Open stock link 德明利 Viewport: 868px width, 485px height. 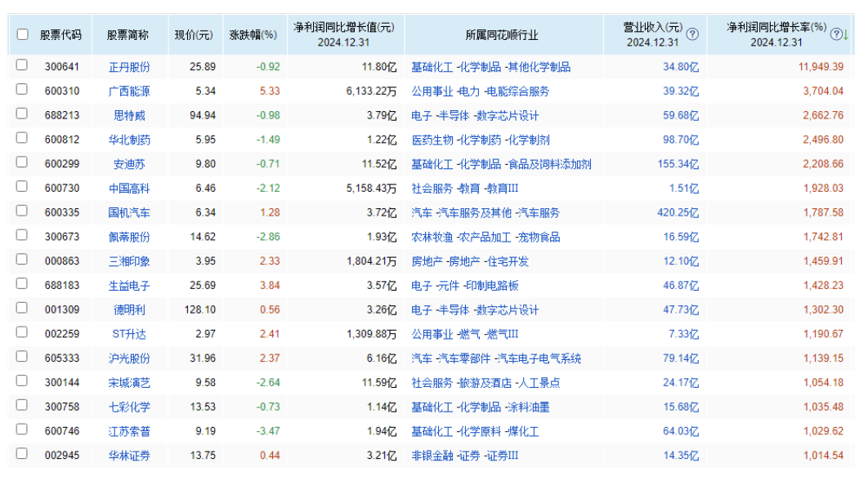click(x=129, y=310)
